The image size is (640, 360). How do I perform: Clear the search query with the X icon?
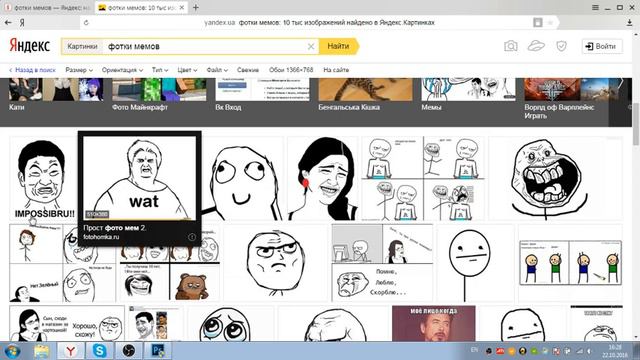(x=311, y=47)
